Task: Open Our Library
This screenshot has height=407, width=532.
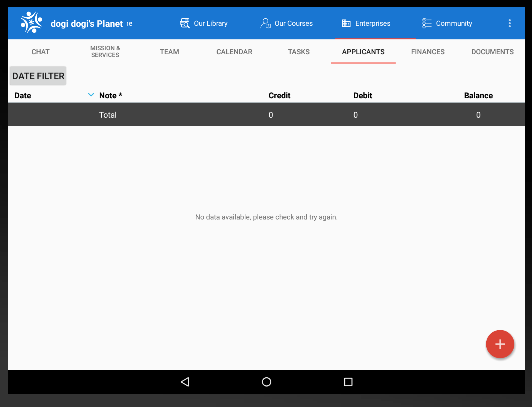Action: (x=203, y=23)
